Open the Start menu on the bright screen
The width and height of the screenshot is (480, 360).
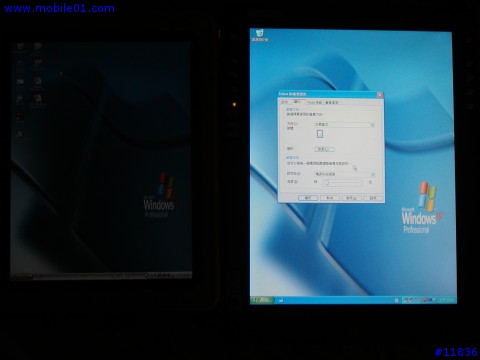[262, 300]
